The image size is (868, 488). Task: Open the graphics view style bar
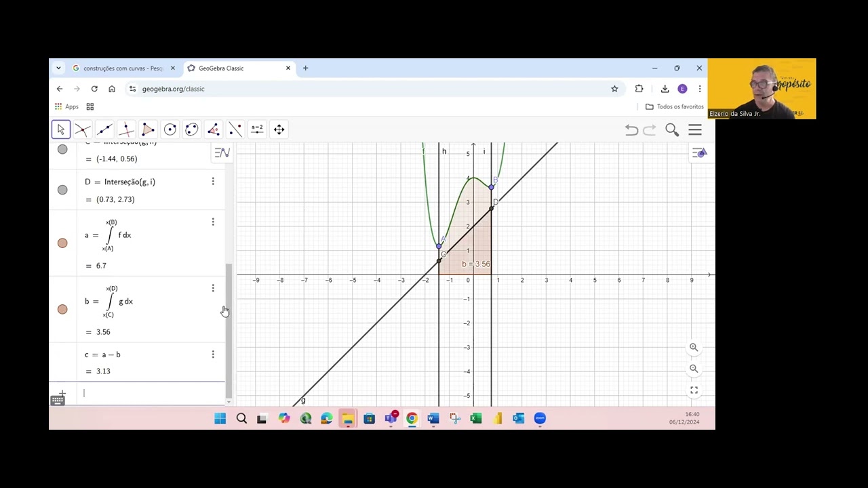coord(700,152)
